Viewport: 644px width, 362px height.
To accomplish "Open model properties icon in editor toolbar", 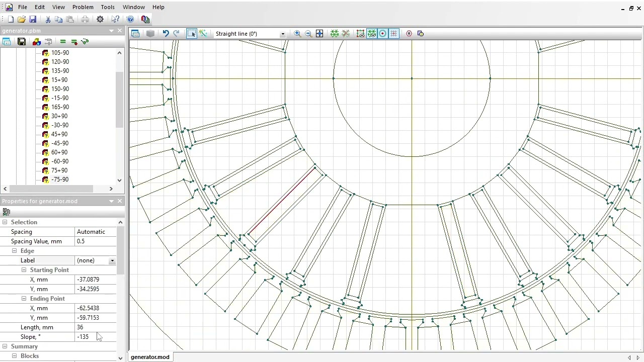I will tap(135, 34).
